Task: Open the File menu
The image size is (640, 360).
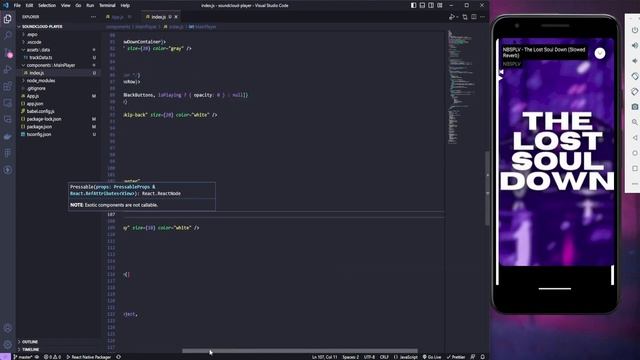Action: (17, 5)
